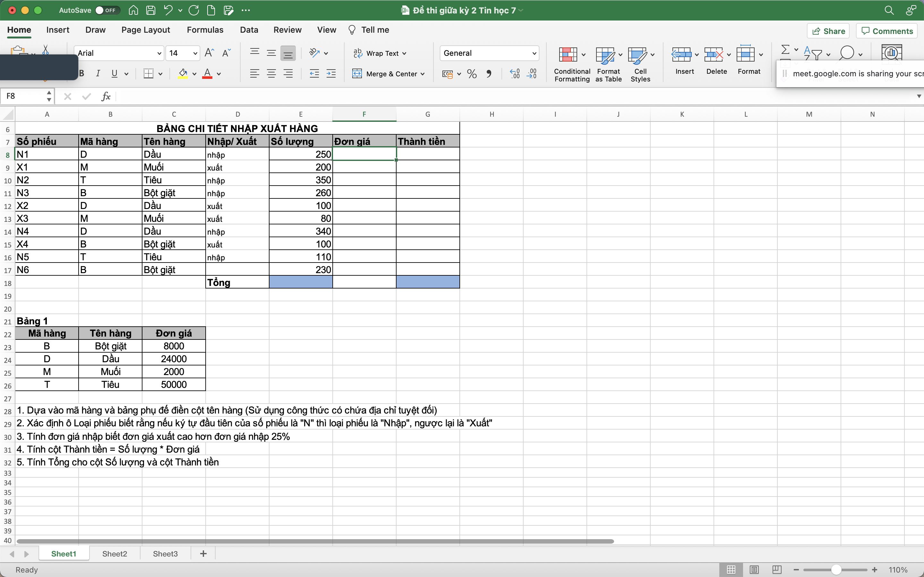This screenshot has width=924, height=577.
Task: Click the Increase Font Size icon
Action: click(x=209, y=53)
